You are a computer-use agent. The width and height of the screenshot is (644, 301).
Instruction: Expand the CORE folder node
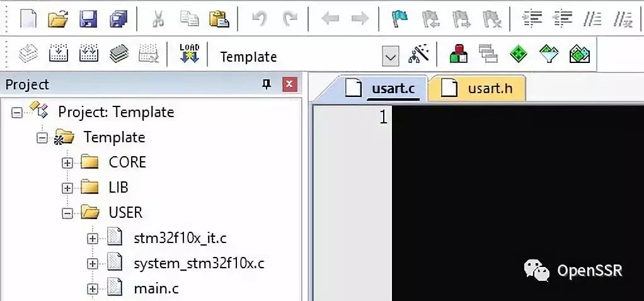click(67, 163)
